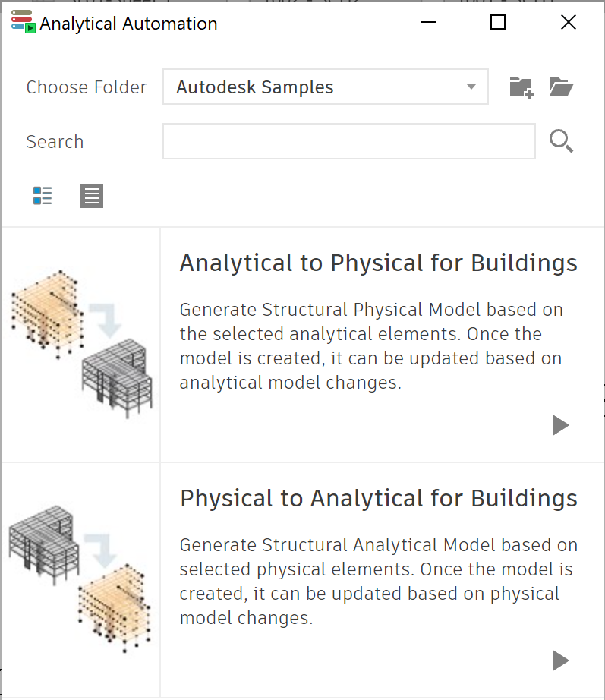Screen dimensions: 605x700
Task: Switch to compact list view icon
Action: pos(92,196)
